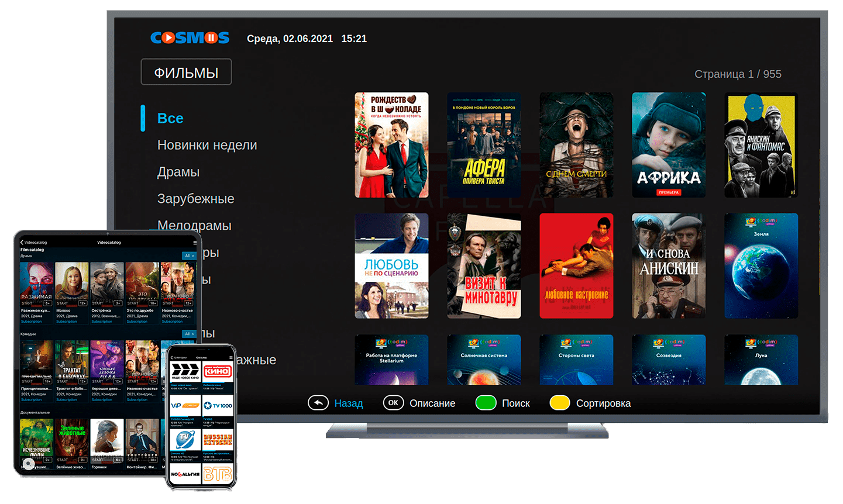Open VIP Comedy channel on phone
Screen dimensions: 843x504
[x=185, y=405]
